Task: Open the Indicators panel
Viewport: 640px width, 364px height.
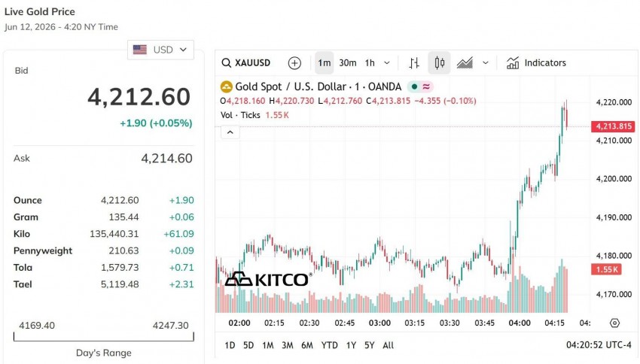Action: pyautogui.click(x=536, y=62)
